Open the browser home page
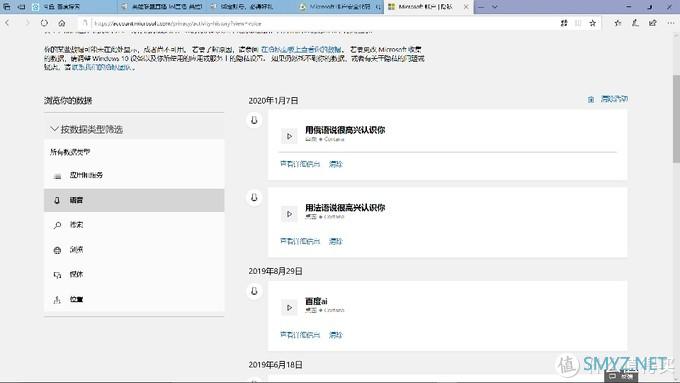680x383 pixels. pos(62,23)
